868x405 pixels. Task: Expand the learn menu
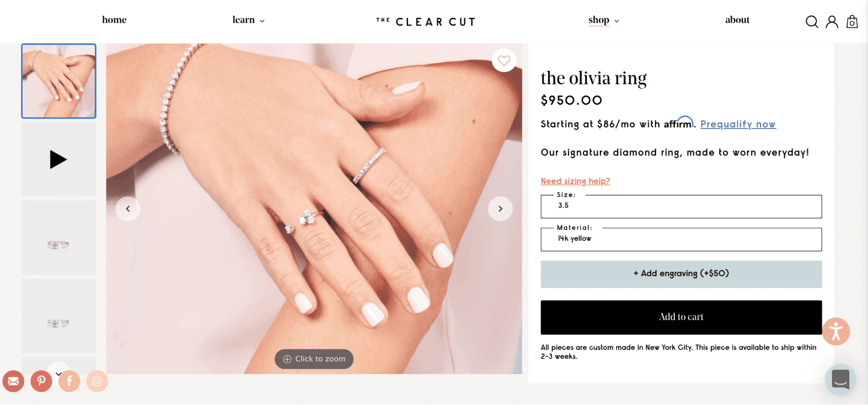pyautogui.click(x=248, y=20)
